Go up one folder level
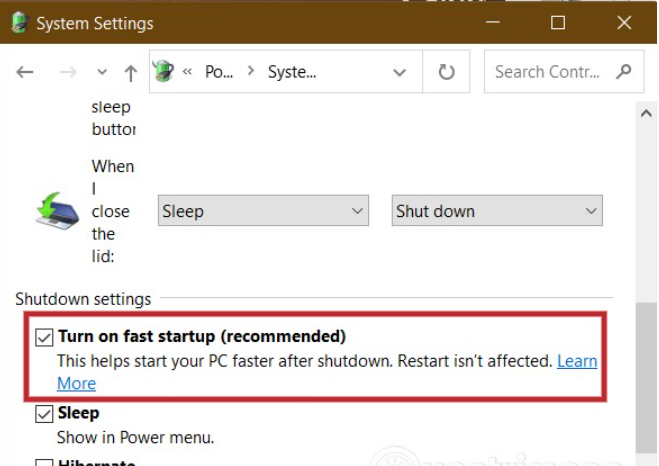Viewport: 659px width, 466px height. pos(130,72)
